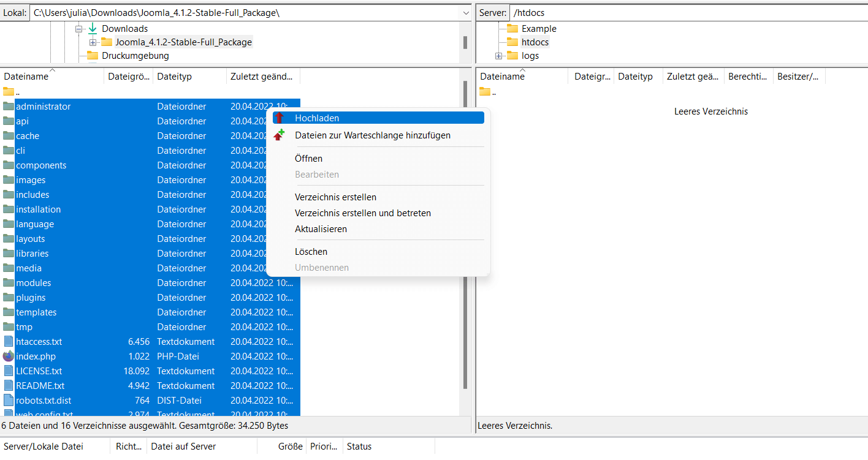The image size is (868, 460).
Task: Expand the logs folder in server tree
Action: [498, 56]
